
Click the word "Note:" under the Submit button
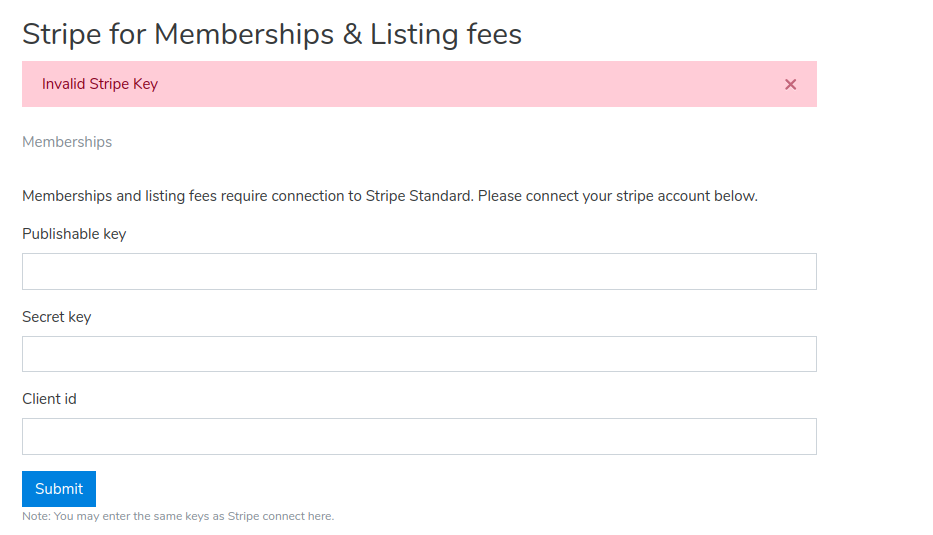click(36, 516)
